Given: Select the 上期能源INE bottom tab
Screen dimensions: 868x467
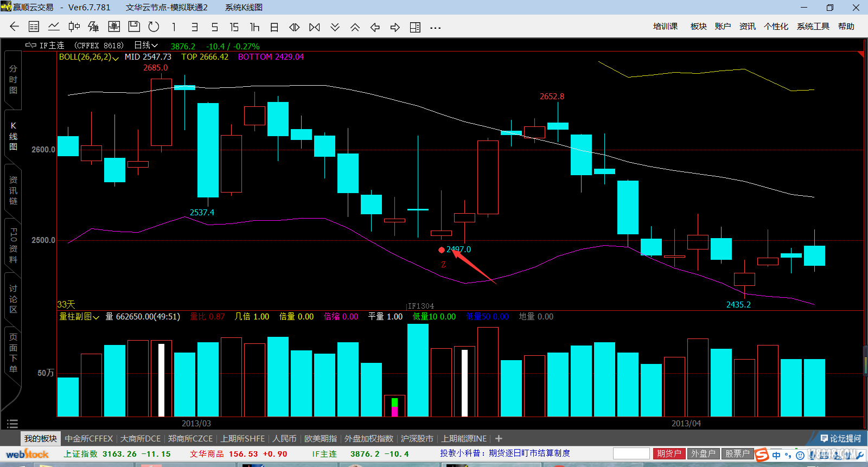Looking at the screenshot, I should (x=464, y=438).
